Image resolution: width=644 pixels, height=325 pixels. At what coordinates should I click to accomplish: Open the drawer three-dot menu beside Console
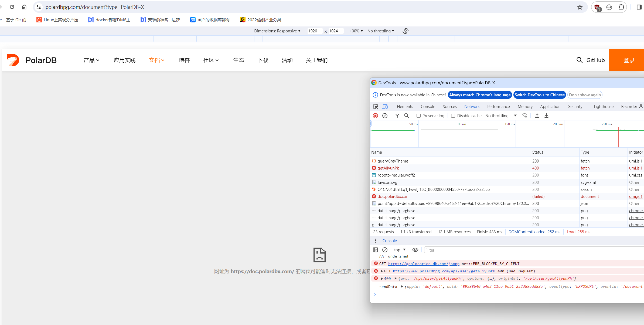pyautogui.click(x=375, y=241)
